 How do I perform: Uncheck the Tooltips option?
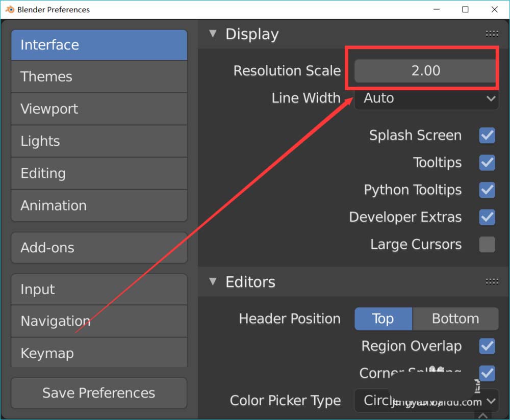(x=487, y=163)
